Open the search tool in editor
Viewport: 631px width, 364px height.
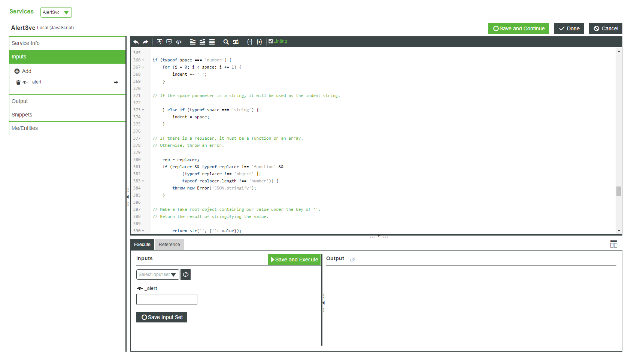[x=226, y=42]
